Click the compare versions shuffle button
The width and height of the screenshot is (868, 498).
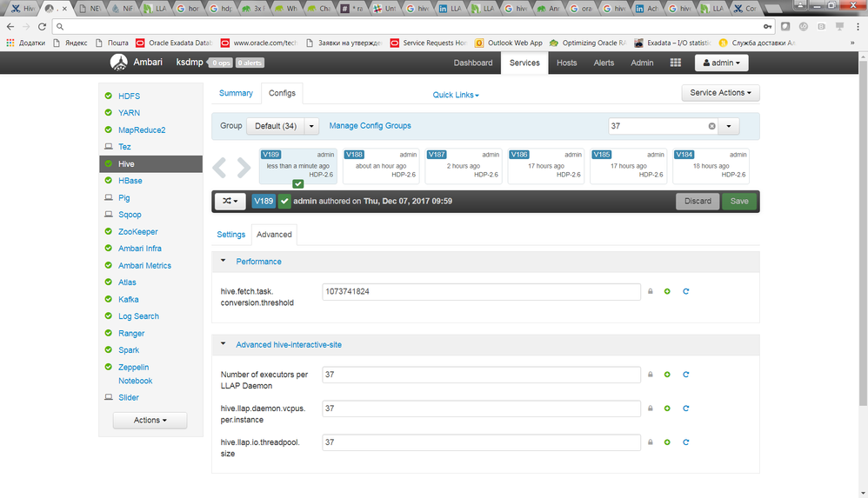[x=230, y=202]
